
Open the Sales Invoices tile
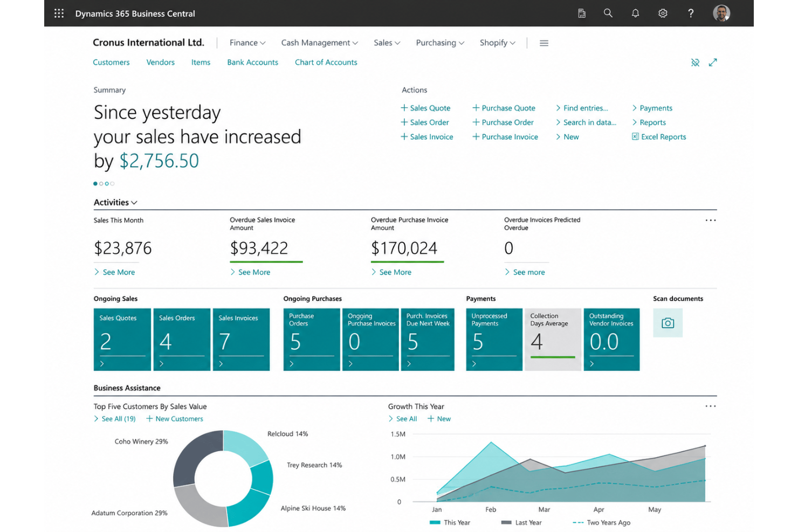click(x=241, y=339)
